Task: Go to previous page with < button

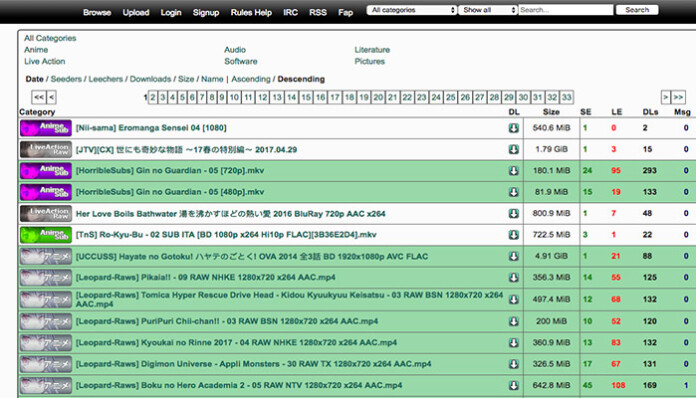Action: tap(51, 97)
